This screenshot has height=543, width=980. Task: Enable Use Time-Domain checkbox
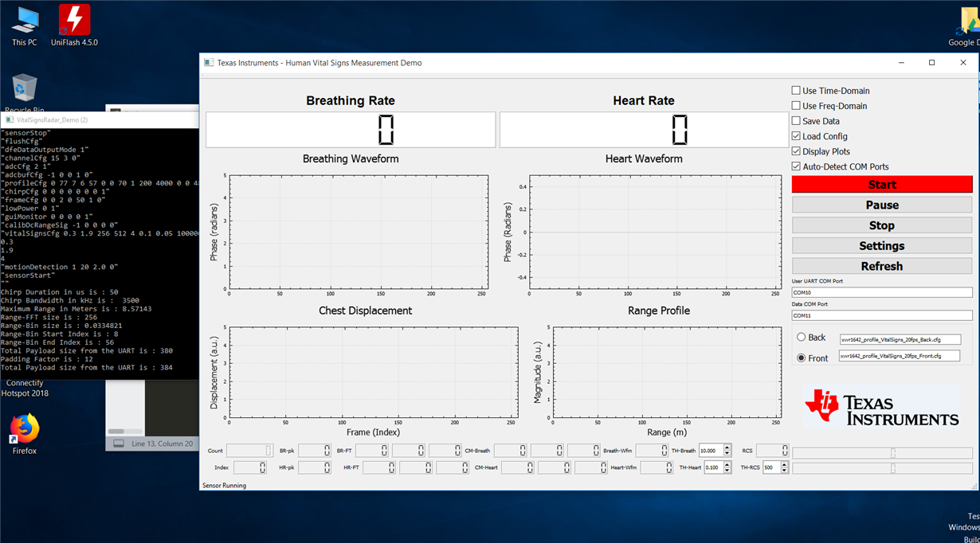click(x=796, y=91)
